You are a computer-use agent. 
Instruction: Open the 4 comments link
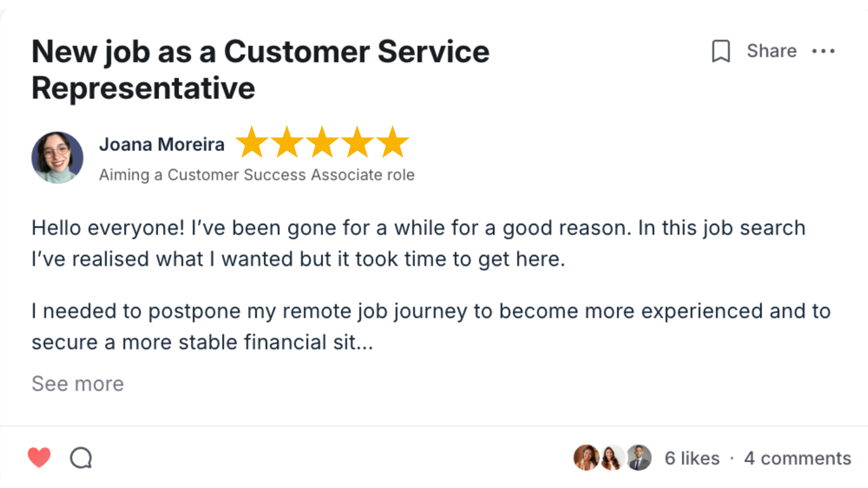[x=797, y=458]
